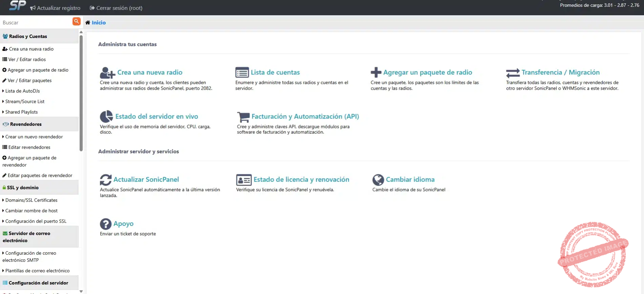Viewport: 644px width, 294px height.
Task: Open the Inicio breadcrumb link
Action: pyautogui.click(x=99, y=22)
